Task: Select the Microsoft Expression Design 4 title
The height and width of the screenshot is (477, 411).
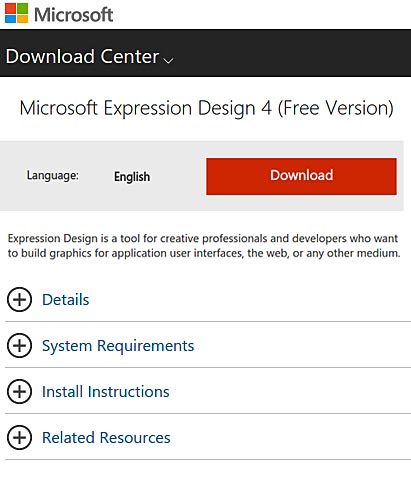Action: pyautogui.click(x=206, y=108)
